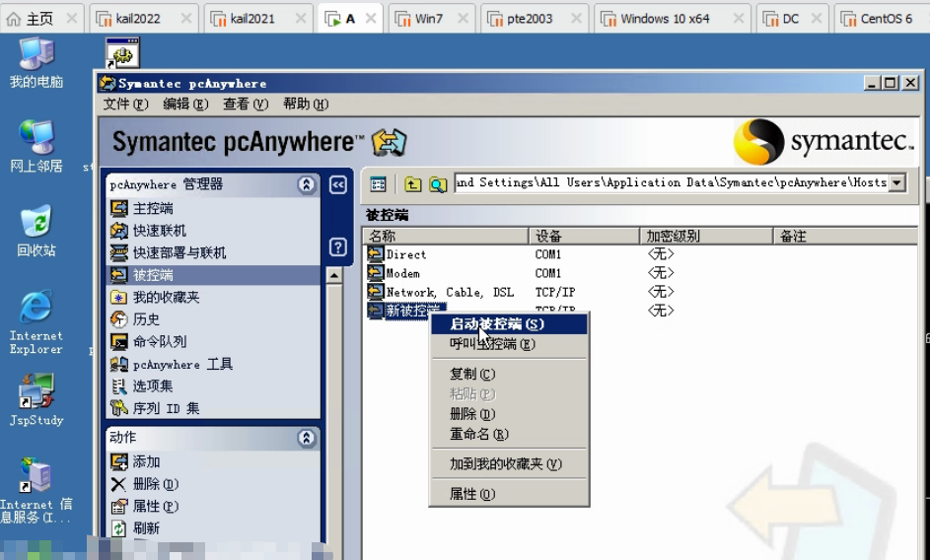The image size is (930, 560).
Task: Click the COM1 cell in Direct row
Action: 548,254
